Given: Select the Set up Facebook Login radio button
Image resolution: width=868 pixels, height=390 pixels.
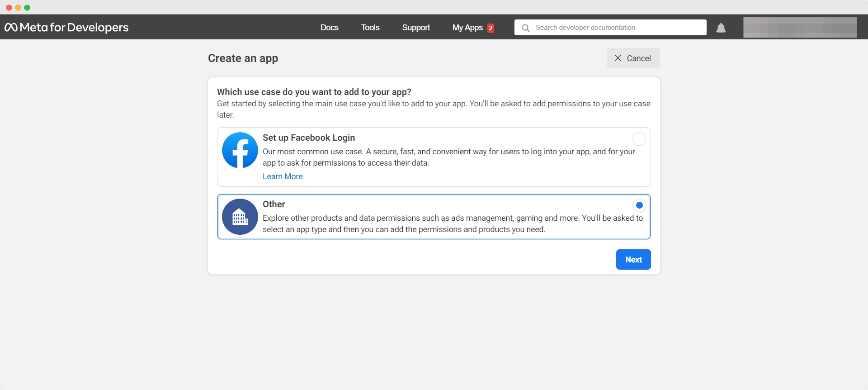Looking at the screenshot, I should click(639, 139).
